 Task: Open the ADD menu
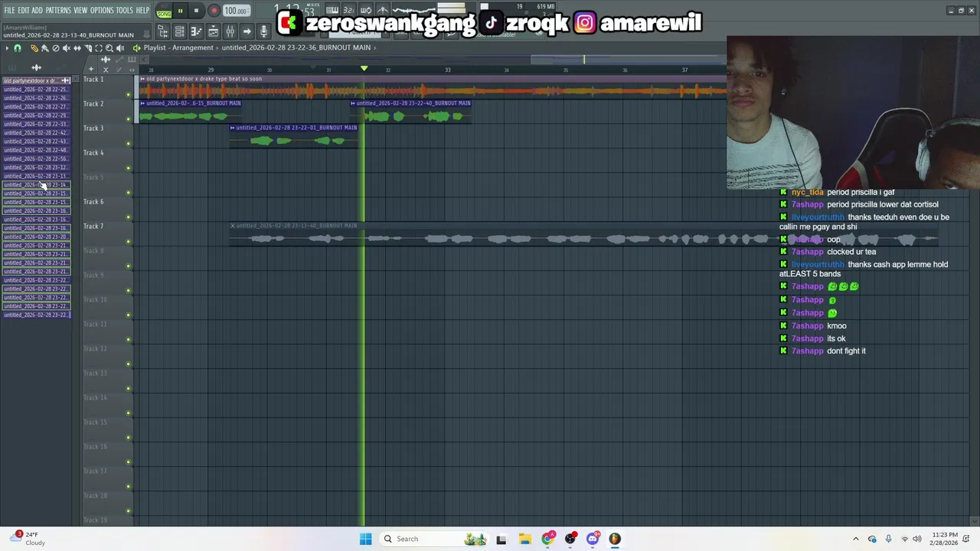(x=37, y=10)
